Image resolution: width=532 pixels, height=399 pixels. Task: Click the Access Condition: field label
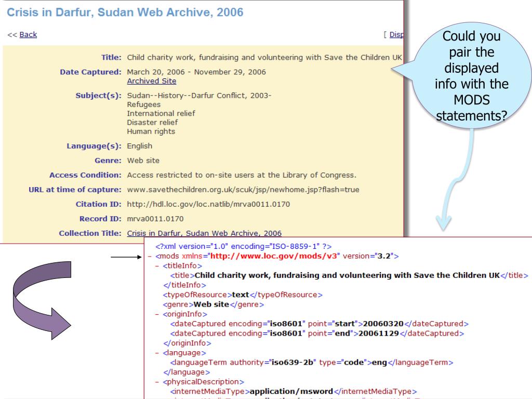point(86,175)
